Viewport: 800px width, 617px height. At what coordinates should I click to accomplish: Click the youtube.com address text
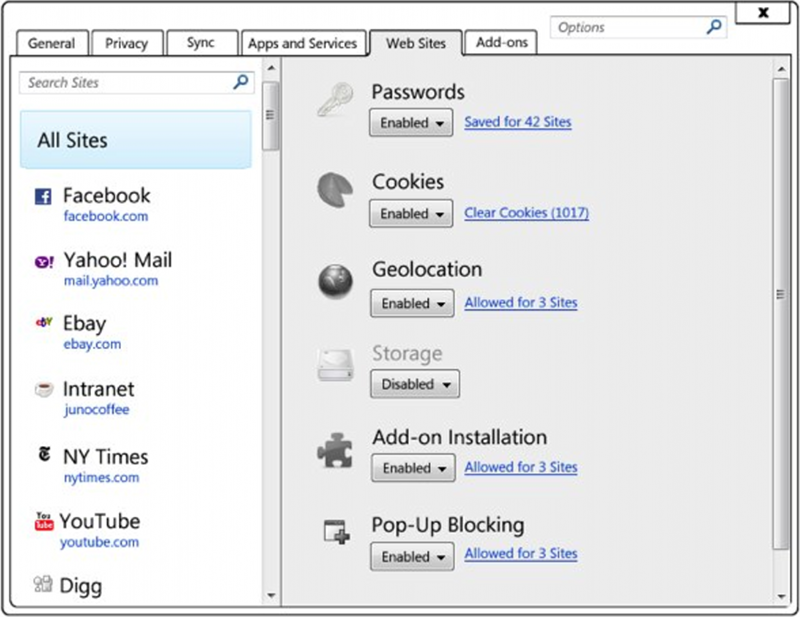pyautogui.click(x=99, y=542)
